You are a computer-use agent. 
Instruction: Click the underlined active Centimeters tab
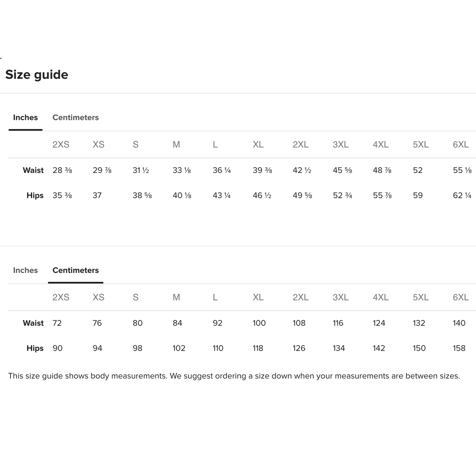pos(75,270)
